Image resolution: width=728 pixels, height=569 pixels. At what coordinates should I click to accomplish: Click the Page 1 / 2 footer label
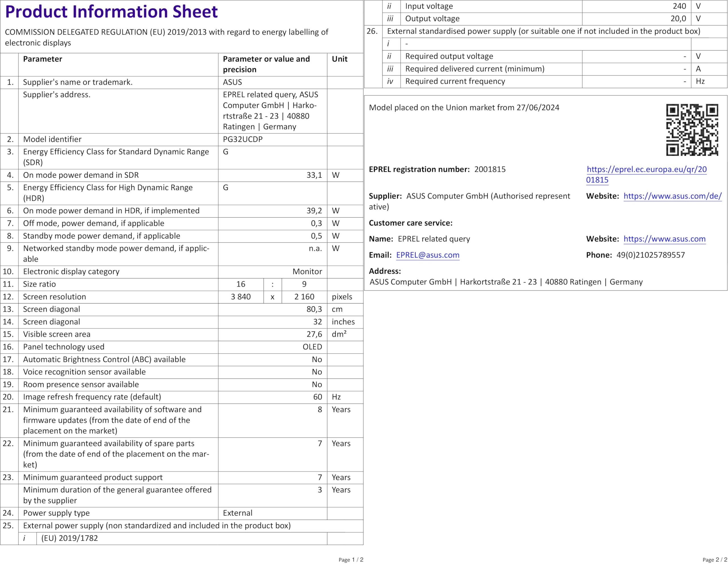[x=351, y=560]
